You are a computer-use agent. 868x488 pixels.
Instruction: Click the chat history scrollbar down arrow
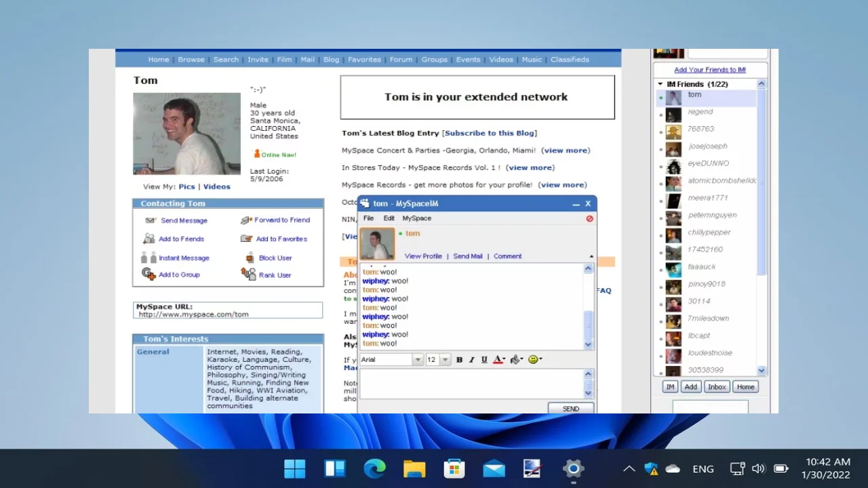point(588,344)
